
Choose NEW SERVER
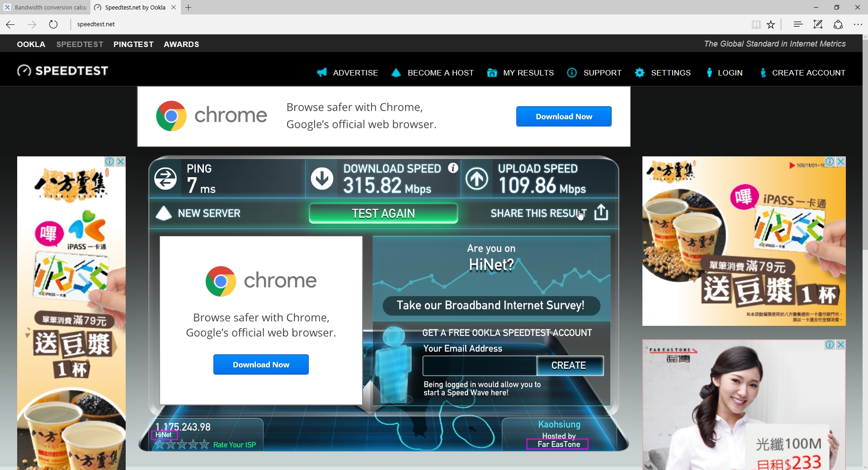(209, 213)
